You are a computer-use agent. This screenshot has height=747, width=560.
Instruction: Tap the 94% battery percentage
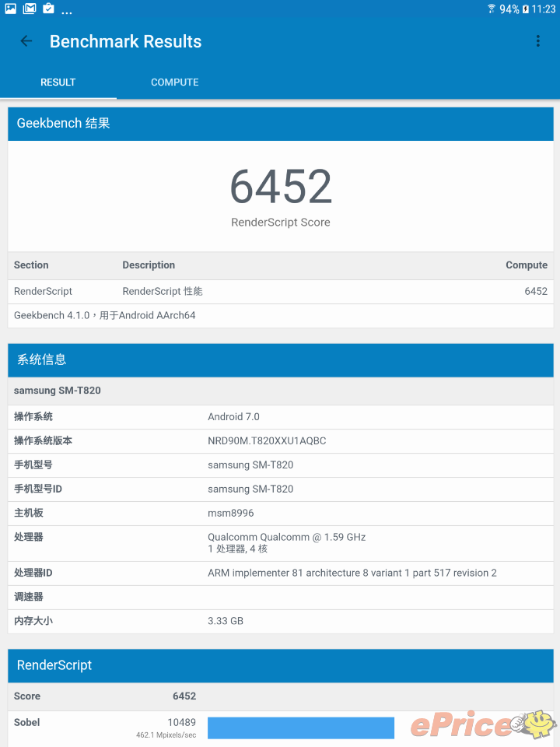509,9
